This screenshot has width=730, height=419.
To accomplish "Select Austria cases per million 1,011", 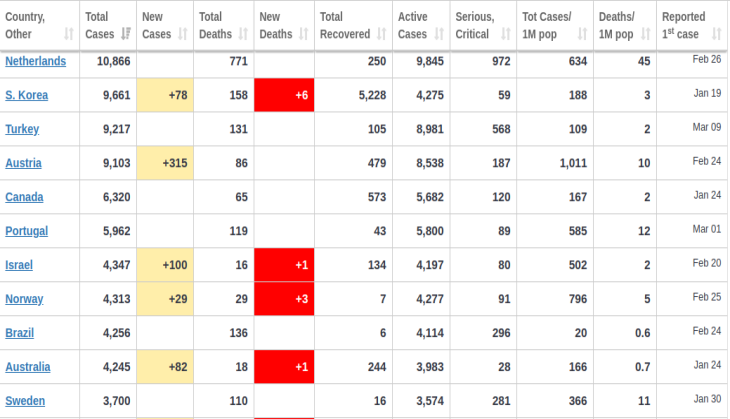I will tap(573, 163).
